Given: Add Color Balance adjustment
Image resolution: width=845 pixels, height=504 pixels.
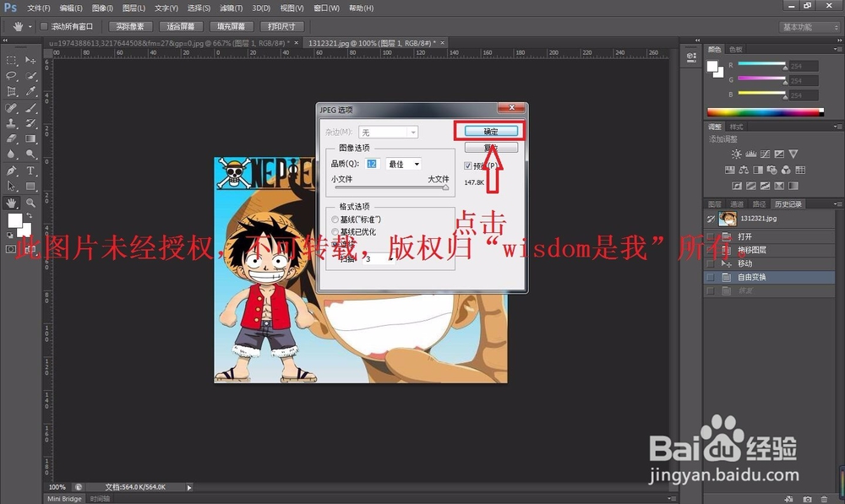Looking at the screenshot, I should [744, 171].
